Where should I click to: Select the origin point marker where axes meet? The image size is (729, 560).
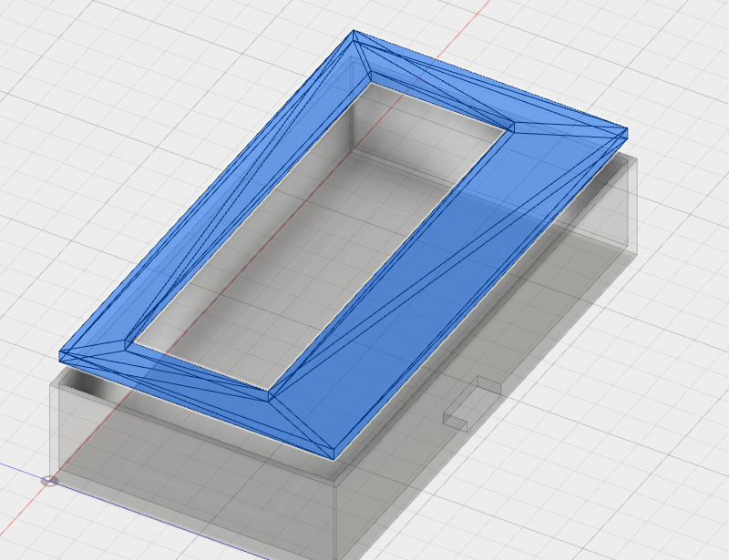(49, 481)
